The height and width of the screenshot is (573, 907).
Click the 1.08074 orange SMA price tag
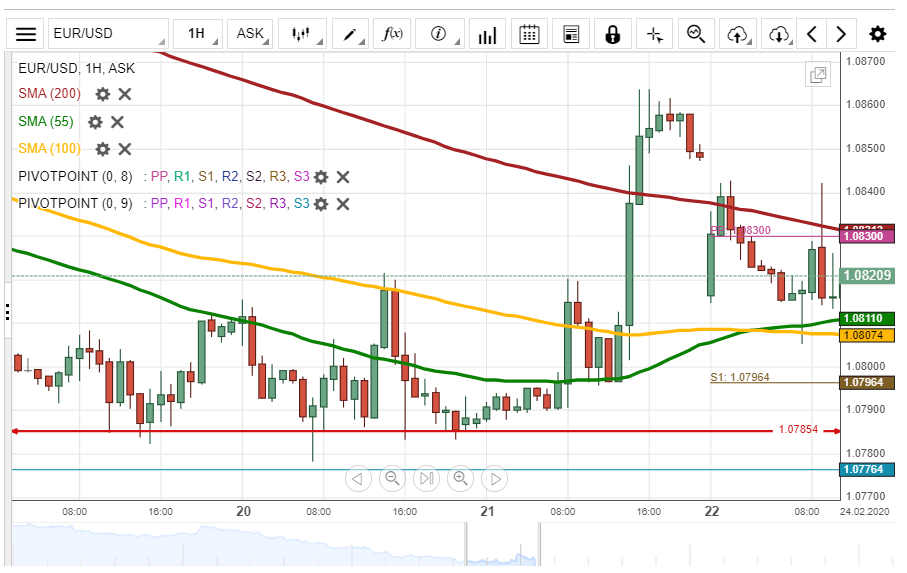pos(867,335)
